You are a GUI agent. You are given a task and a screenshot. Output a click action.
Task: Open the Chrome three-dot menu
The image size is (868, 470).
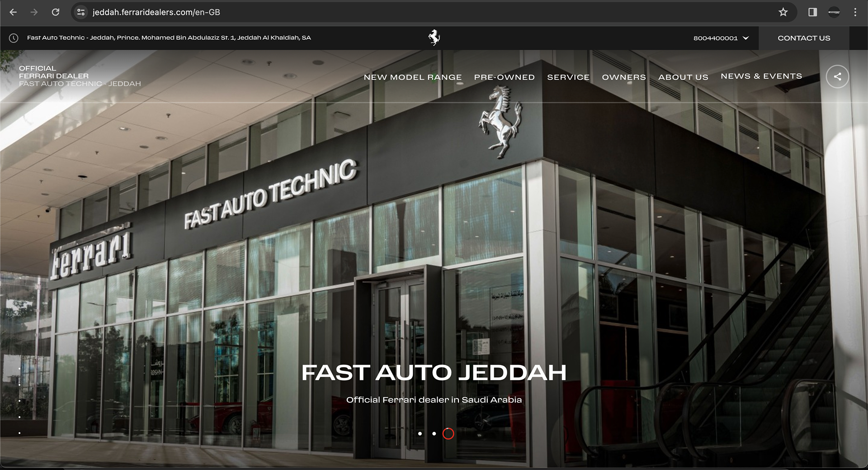pyautogui.click(x=855, y=12)
